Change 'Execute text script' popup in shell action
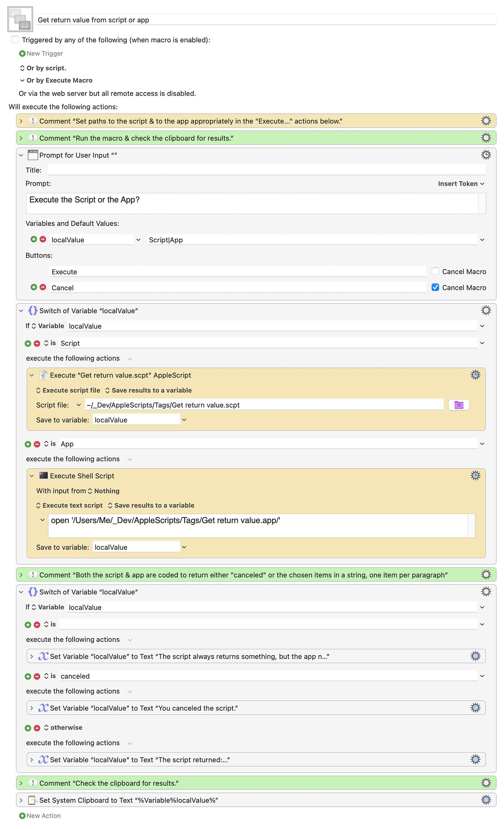The width and height of the screenshot is (504, 829). click(69, 506)
